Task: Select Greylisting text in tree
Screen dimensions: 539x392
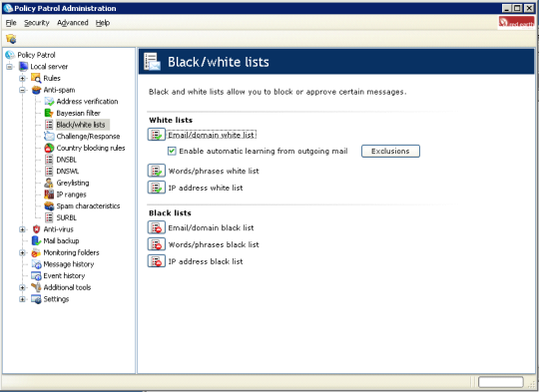Action: 73,183
